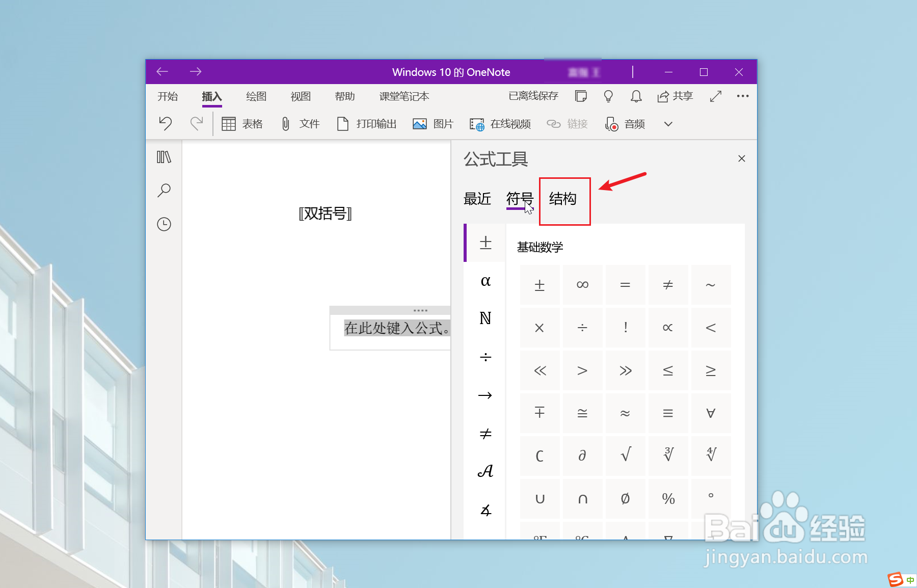Screen dimensions: 917x588
Task: Insert the ∝ proportional symbol
Action: 668,328
